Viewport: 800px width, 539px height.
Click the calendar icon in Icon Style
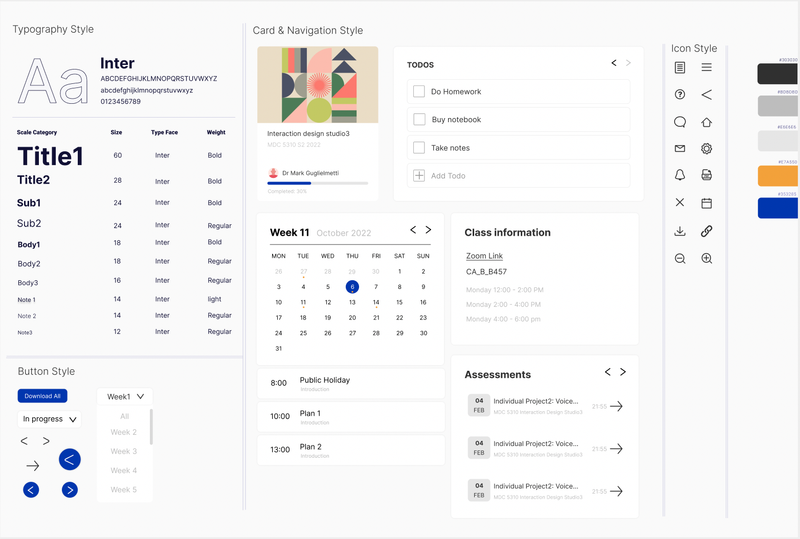tap(707, 203)
